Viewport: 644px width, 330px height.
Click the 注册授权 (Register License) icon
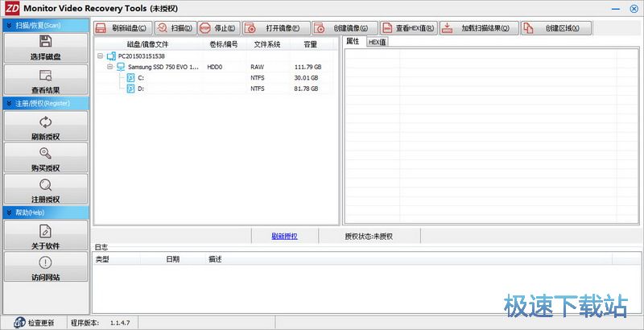(x=45, y=184)
